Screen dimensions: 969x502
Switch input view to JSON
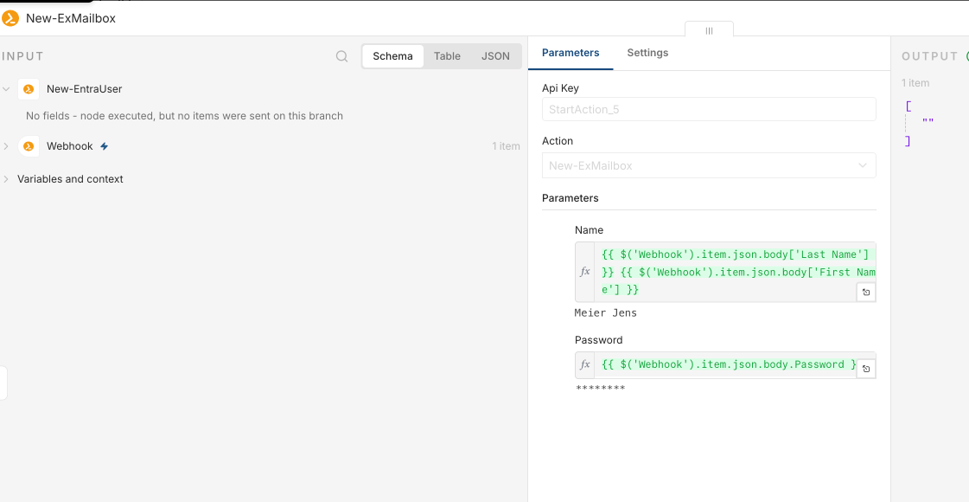tap(496, 56)
